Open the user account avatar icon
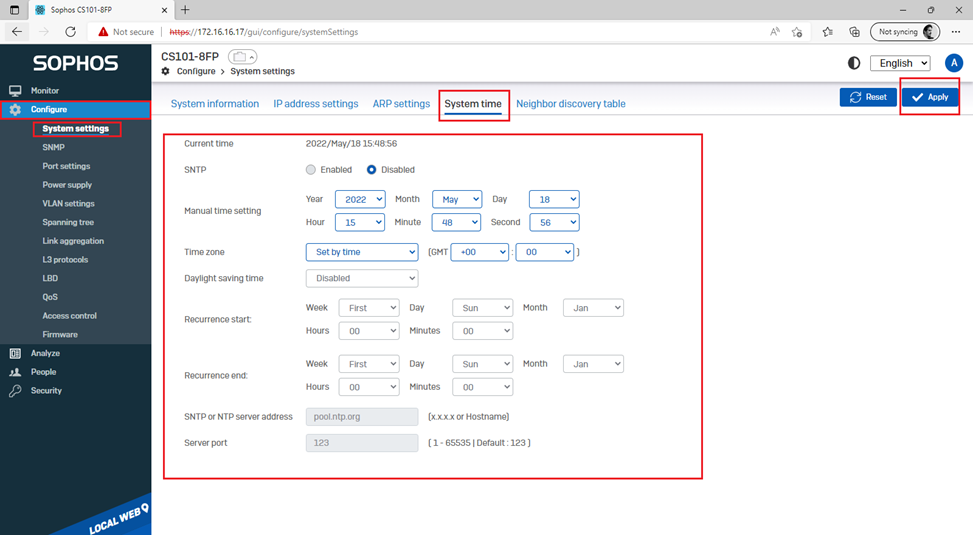Image resolution: width=973 pixels, height=535 pixels. coord(953,63)
